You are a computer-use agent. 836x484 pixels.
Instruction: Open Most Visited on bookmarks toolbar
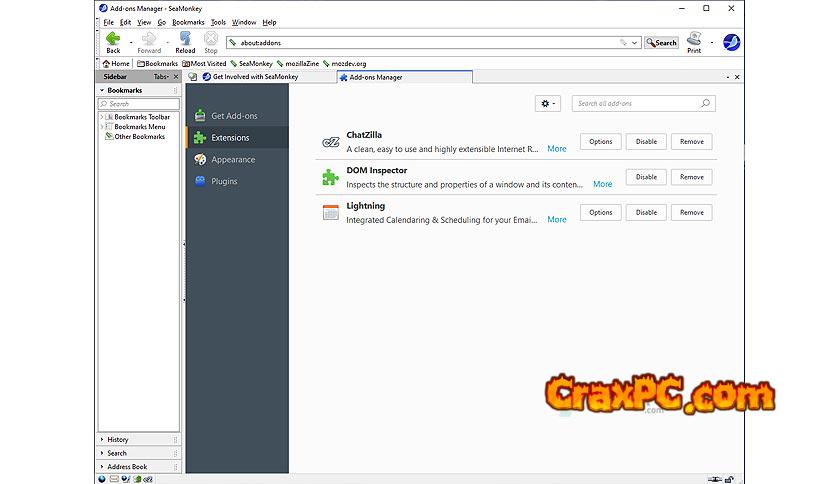point(204,63)
